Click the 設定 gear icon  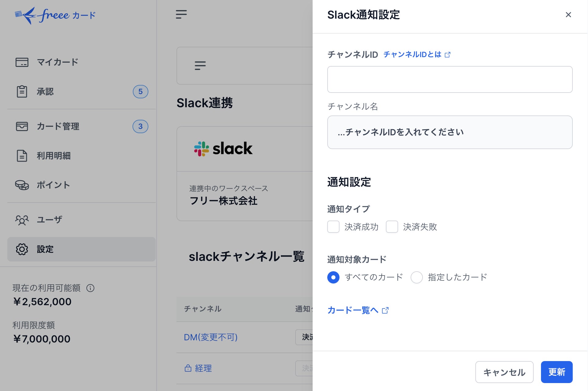(22, 249)
